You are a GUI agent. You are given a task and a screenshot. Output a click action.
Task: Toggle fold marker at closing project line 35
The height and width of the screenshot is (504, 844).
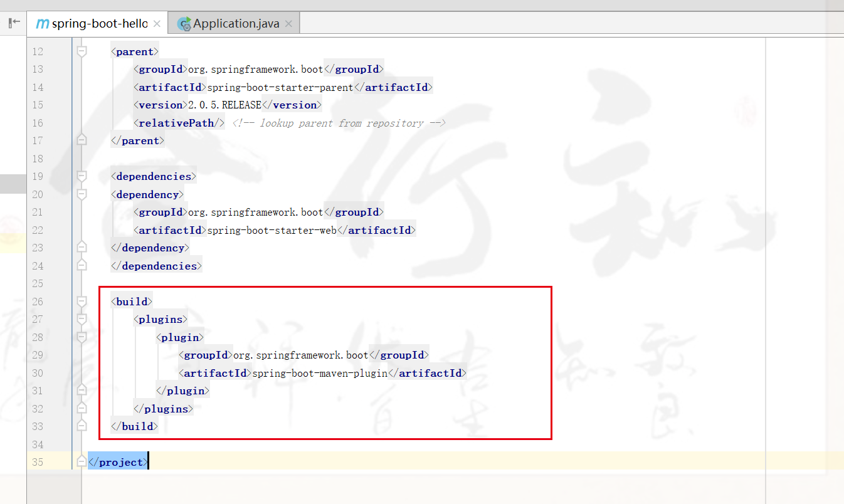pos(82,462)
